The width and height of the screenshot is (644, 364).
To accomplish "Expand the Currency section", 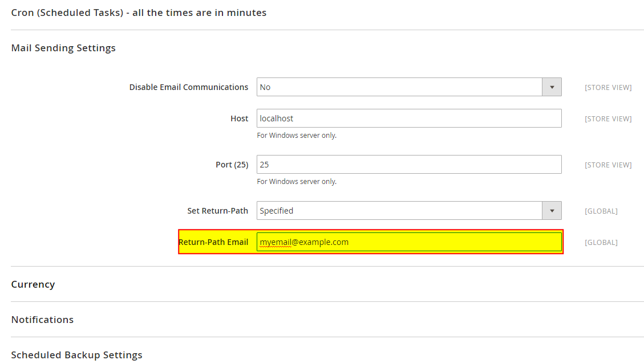I will (x=33, y=284).
